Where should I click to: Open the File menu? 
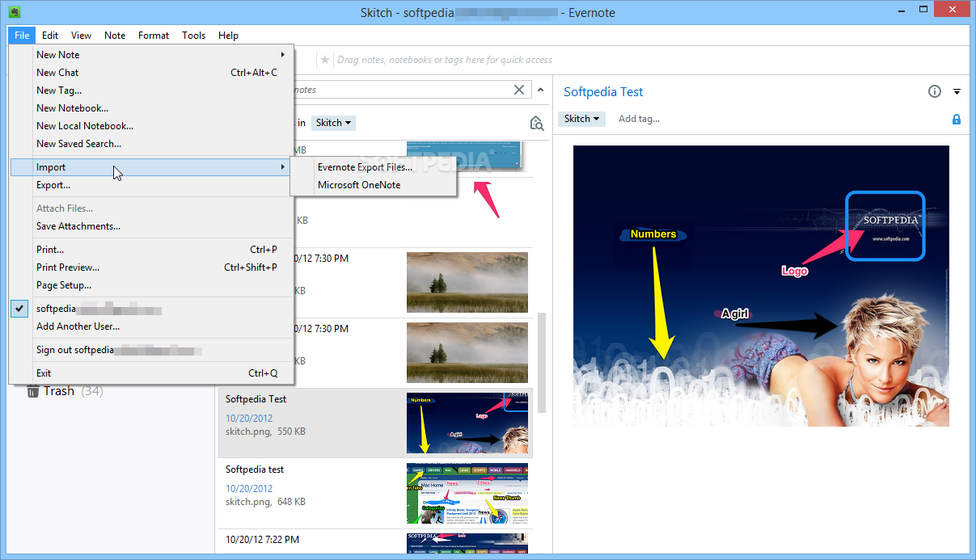22,36
